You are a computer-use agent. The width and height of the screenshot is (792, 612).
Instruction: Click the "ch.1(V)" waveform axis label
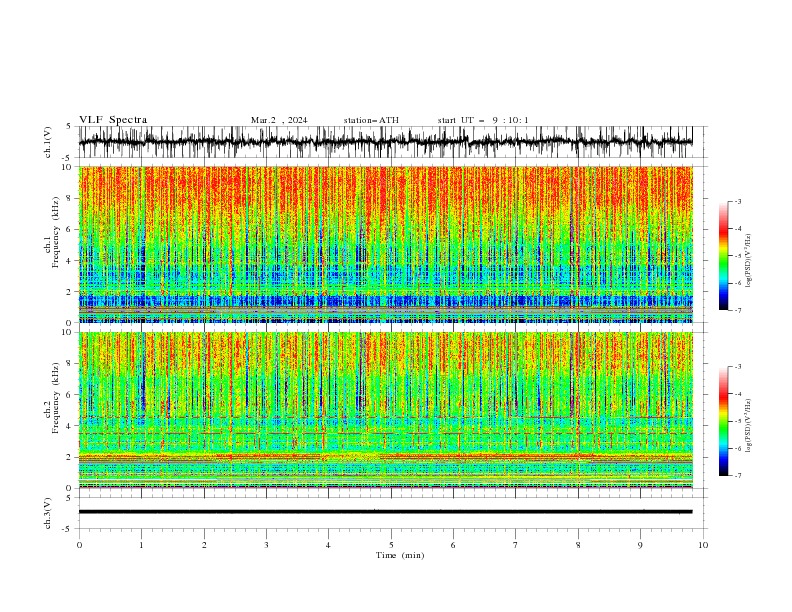point(48,142)
